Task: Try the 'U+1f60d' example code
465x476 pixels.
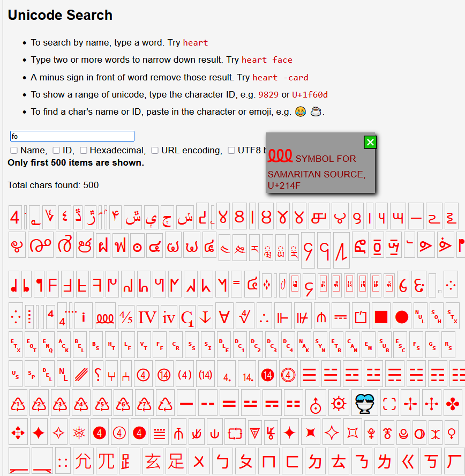Action: (310, 95)
